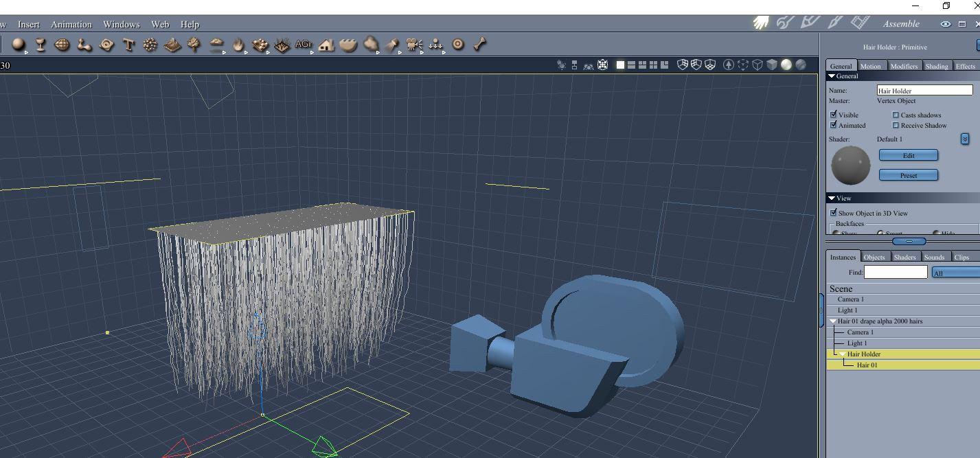This screenshot has width=980, height=458.
Task: Switch to the film strip Render room
Action: pos(860,23)
